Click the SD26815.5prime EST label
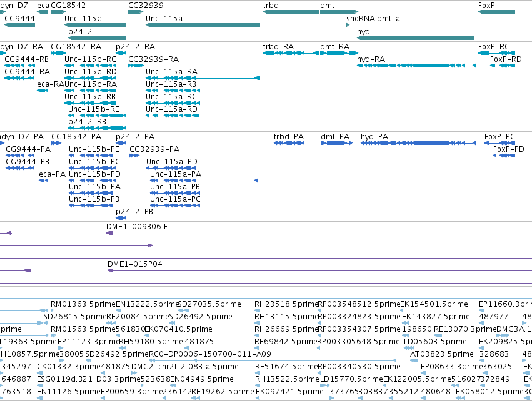 pyautogui.click(x=75, y=317)
